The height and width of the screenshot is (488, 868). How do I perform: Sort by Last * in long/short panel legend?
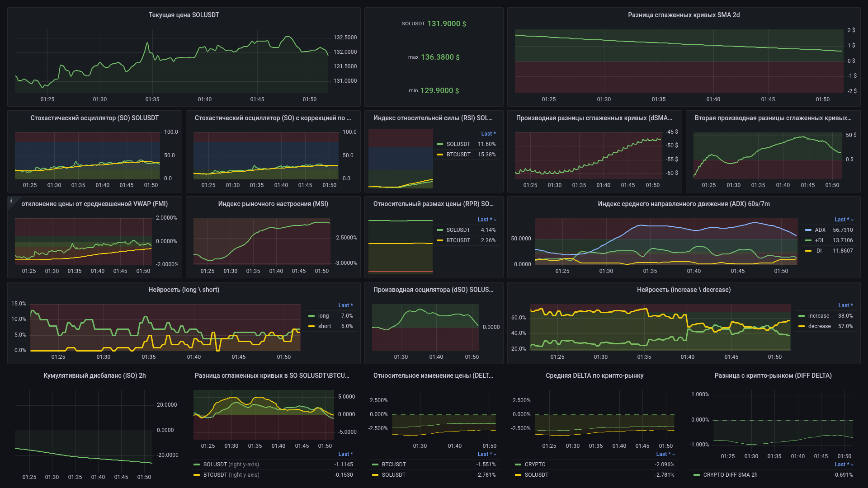[345, 305]
